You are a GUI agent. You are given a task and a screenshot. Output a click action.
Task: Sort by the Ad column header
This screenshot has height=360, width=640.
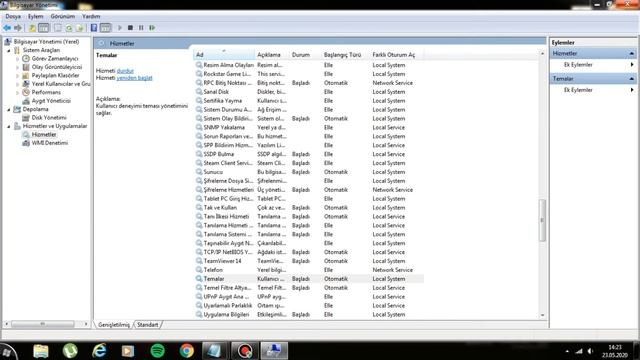224,55
